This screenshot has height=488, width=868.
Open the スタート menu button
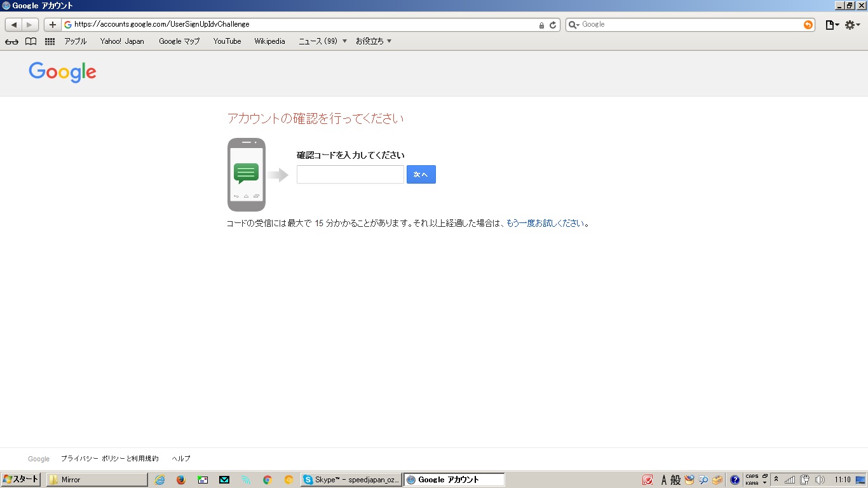[21, 480]
